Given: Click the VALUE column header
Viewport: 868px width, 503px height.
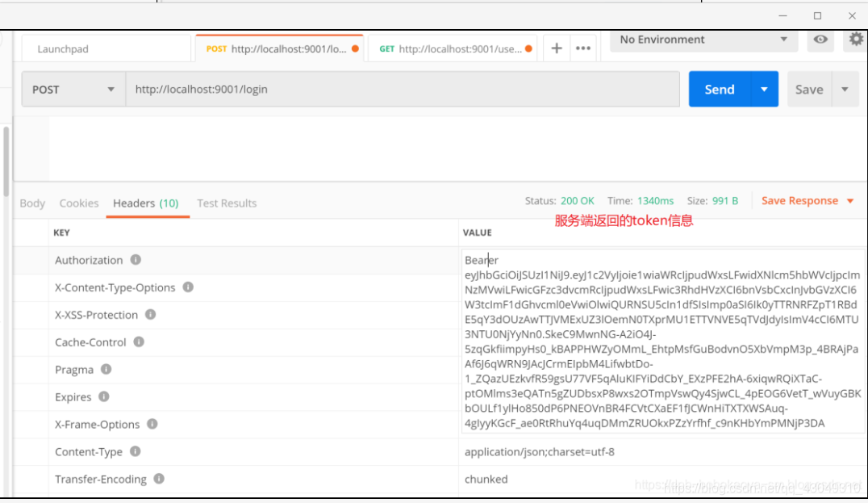Looking at the screenshot, I should pos(478,233).
